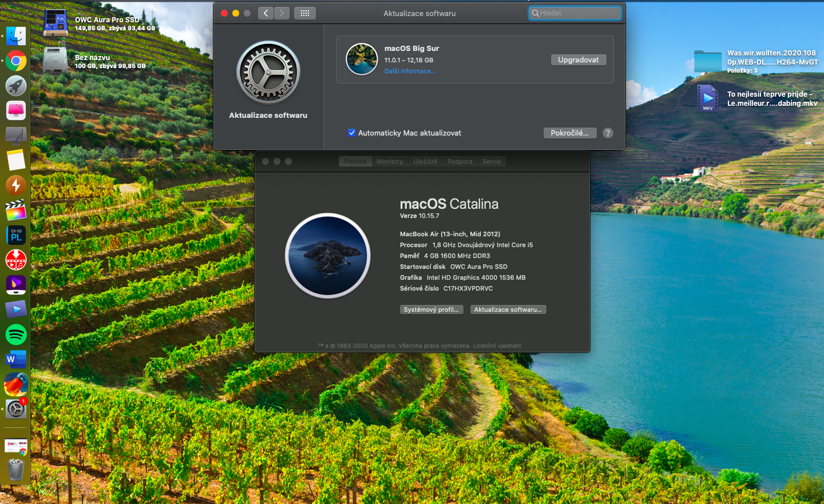The image size is (824, 504).
Task: Go forward in Aktualizace softwaru window
Action: click(282, 13)
